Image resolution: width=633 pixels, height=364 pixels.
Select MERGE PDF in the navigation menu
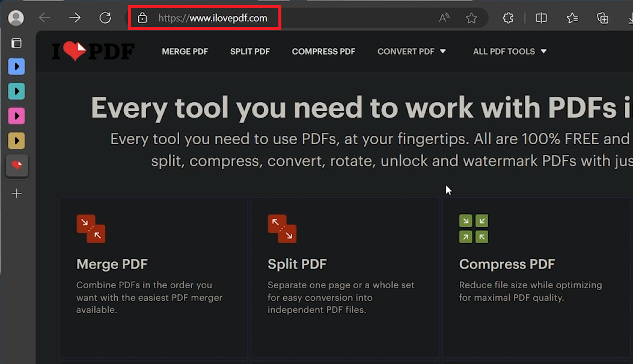[x=185, y=51]
